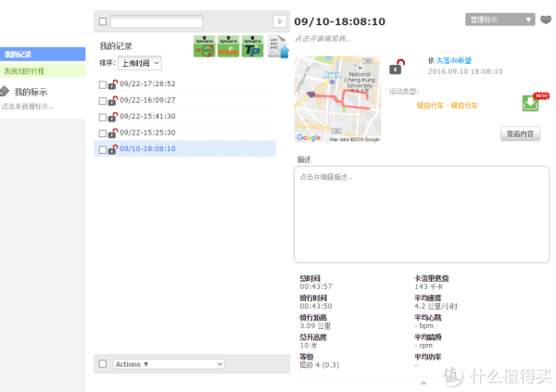Click lock icon for record 09/22-15:25:30
Viewport: 556px width, 392px height.
tap(113, 133)
